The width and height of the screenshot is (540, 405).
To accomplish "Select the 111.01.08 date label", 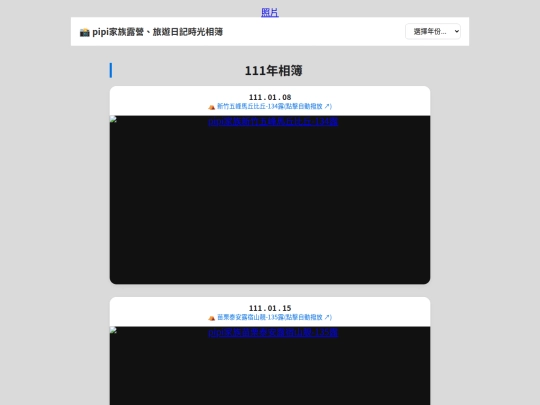I will click(x=270, y=97).
